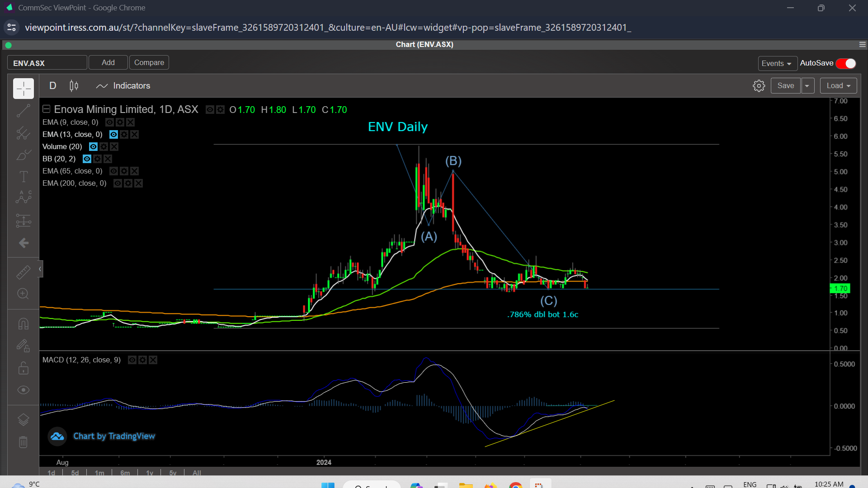Open Chrome from the taskbar
This screenshot has width=868, height=488.
(515, 485)
